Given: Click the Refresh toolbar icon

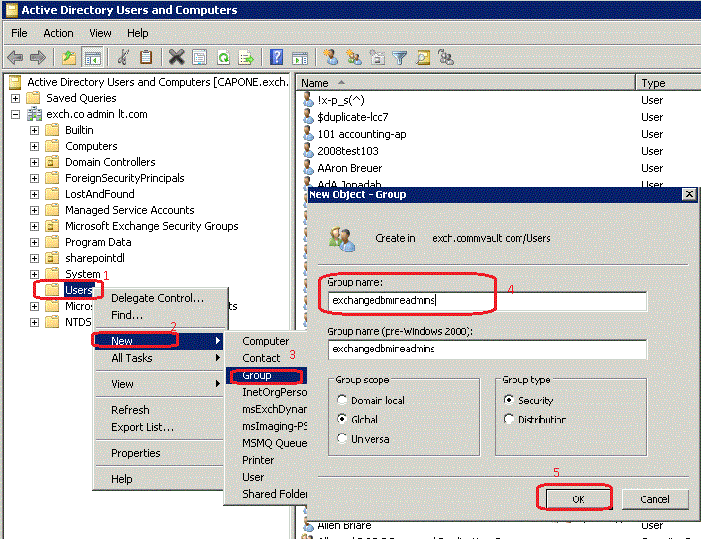Looking at the screenshot, I should (x=222, y=58).
